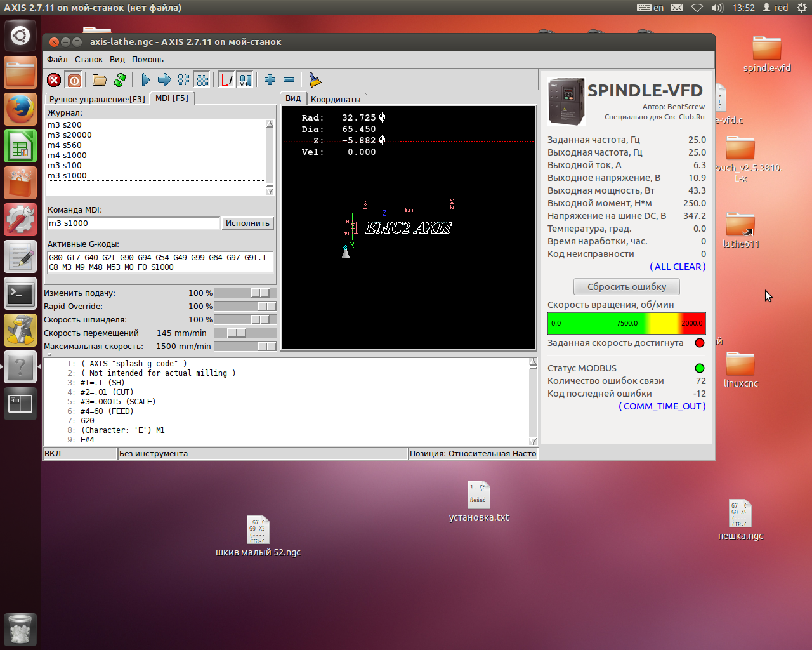Select journal entry 'm3 s100'
812x650 pixels.
(156, 166)
